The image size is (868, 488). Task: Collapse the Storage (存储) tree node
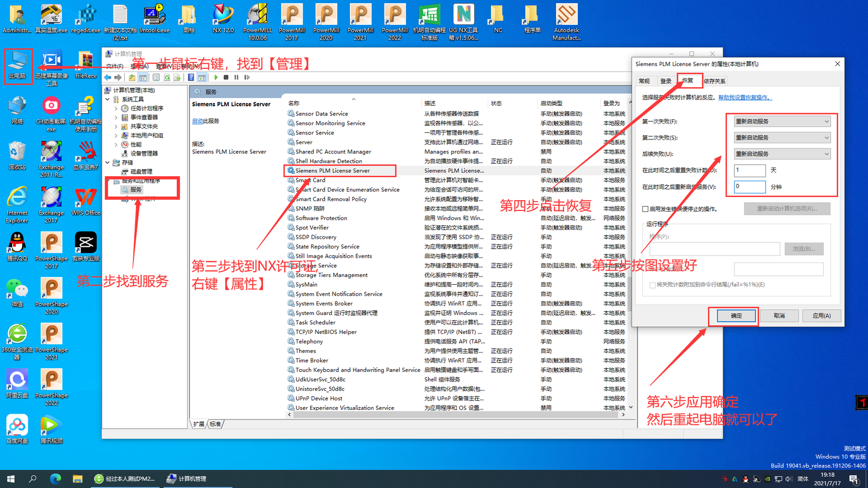pos(107,163)
